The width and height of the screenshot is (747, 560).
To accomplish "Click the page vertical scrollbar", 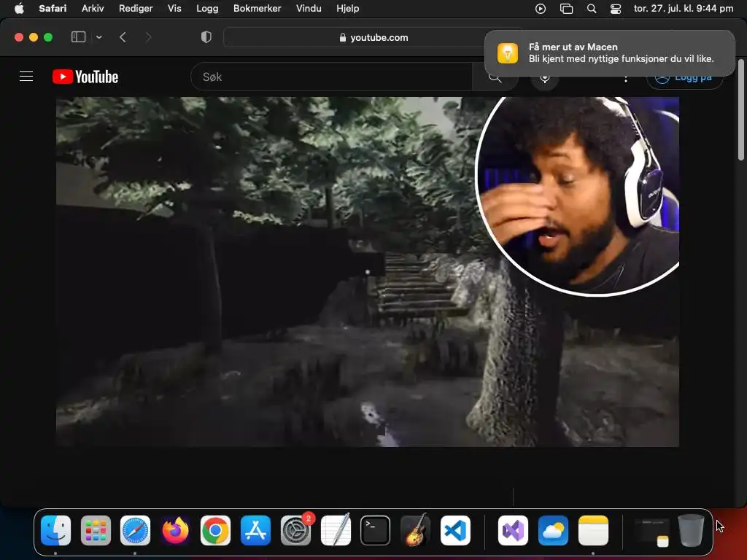I will pyautogui.click(x=741, y=111).
